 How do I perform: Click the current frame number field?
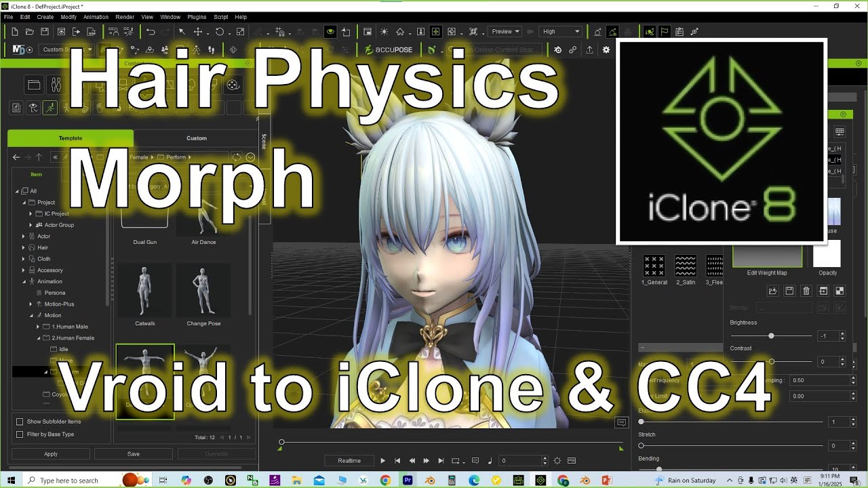coord(521,461)
